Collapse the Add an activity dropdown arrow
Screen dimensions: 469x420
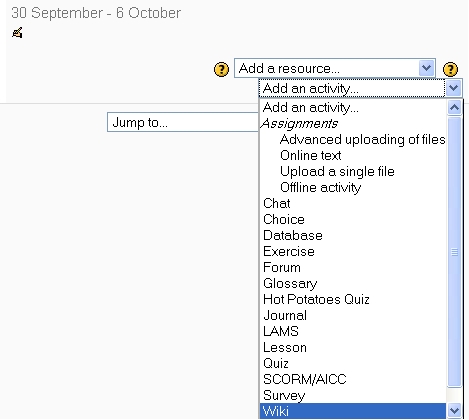pos(454,88)
